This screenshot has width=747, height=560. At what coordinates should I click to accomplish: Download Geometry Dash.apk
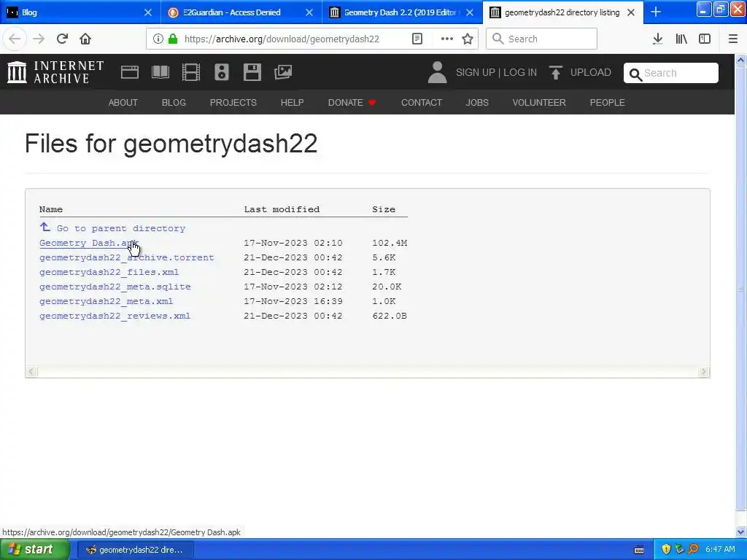point(88,243)
